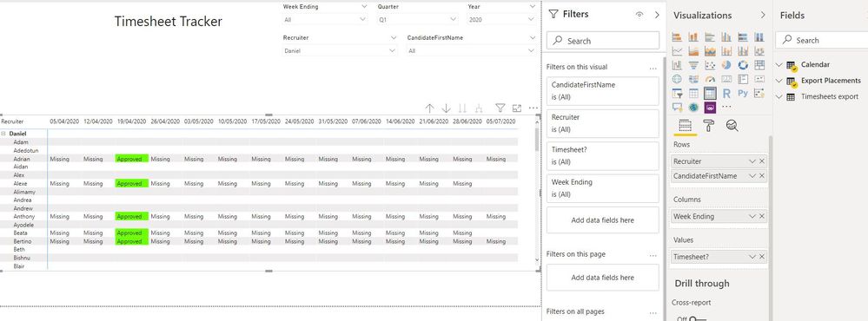Open the Timesheet? is (All) filter card
This screenshot has height=321, width=868.
click(603, 156)
